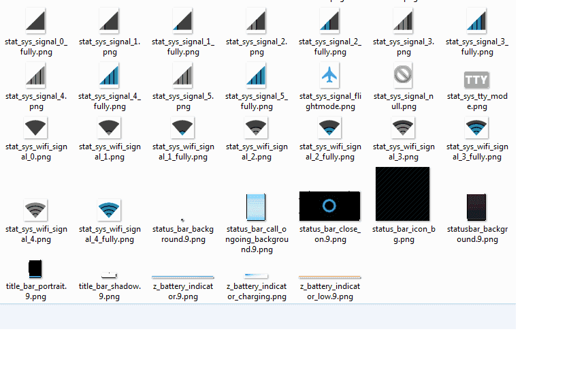
Task: Select the stat_sys_signal_2.png icon
Action: coord(256,20)
